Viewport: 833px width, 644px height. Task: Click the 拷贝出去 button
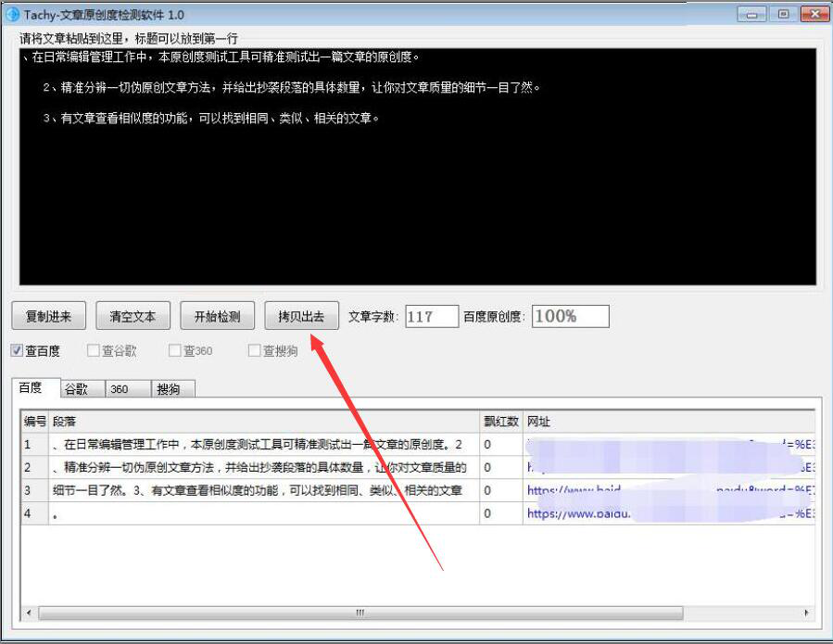(301, 316)
